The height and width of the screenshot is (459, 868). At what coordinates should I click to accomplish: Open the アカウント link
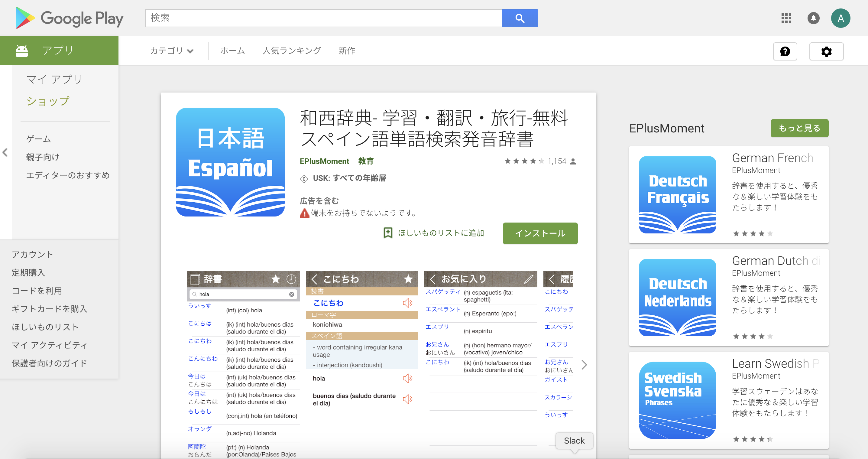(x=33, y=254)
